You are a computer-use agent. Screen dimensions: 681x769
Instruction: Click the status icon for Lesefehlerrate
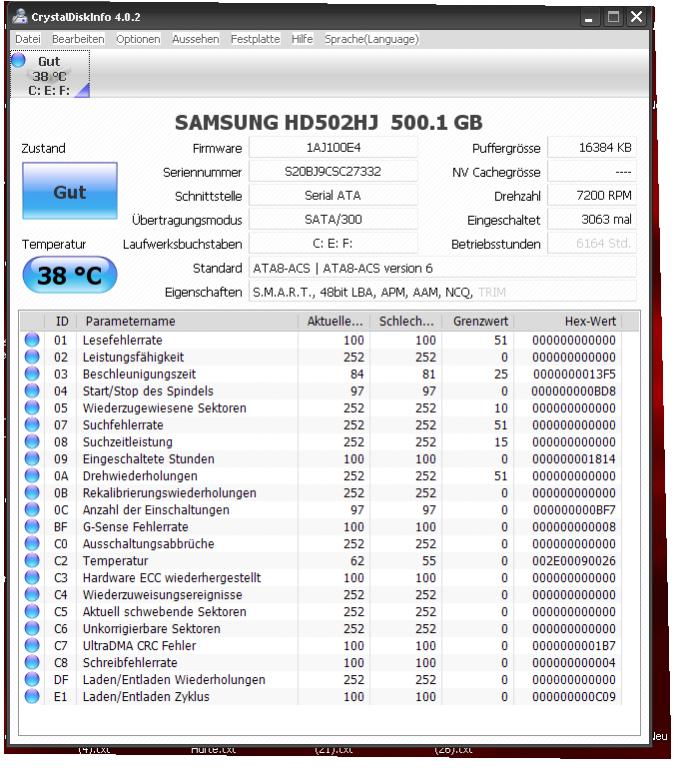pos(32,339)
